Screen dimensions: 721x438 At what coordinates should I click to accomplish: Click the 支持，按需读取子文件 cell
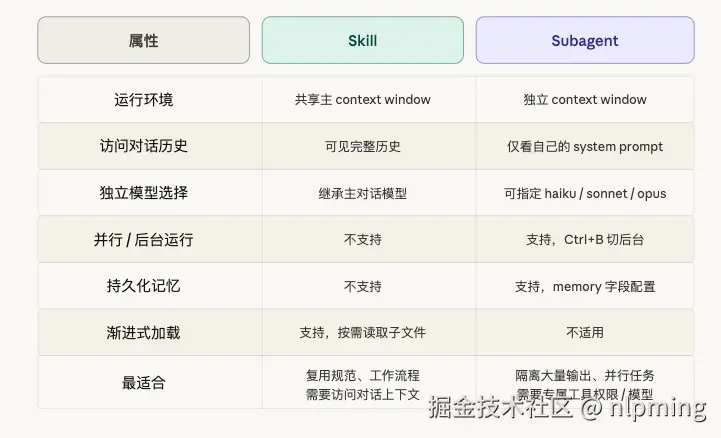362,333
